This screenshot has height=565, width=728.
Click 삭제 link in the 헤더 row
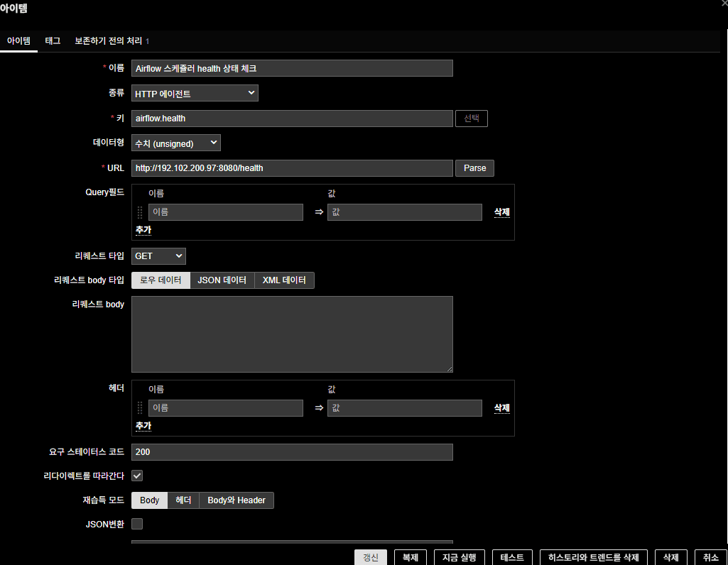pyautogui.click(x=501, y=407)
